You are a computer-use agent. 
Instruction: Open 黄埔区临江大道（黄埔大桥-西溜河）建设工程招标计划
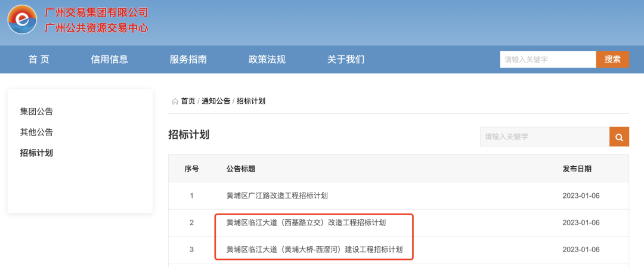(315, 249)
